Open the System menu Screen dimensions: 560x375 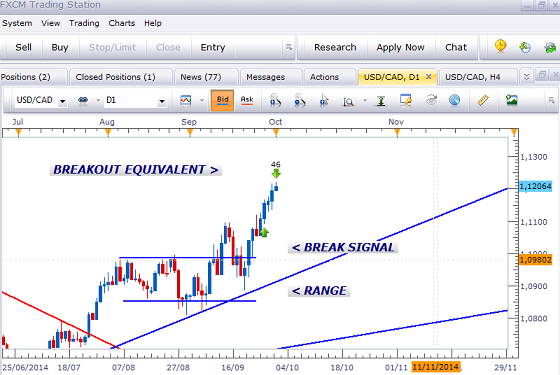[x=17, y=23]
